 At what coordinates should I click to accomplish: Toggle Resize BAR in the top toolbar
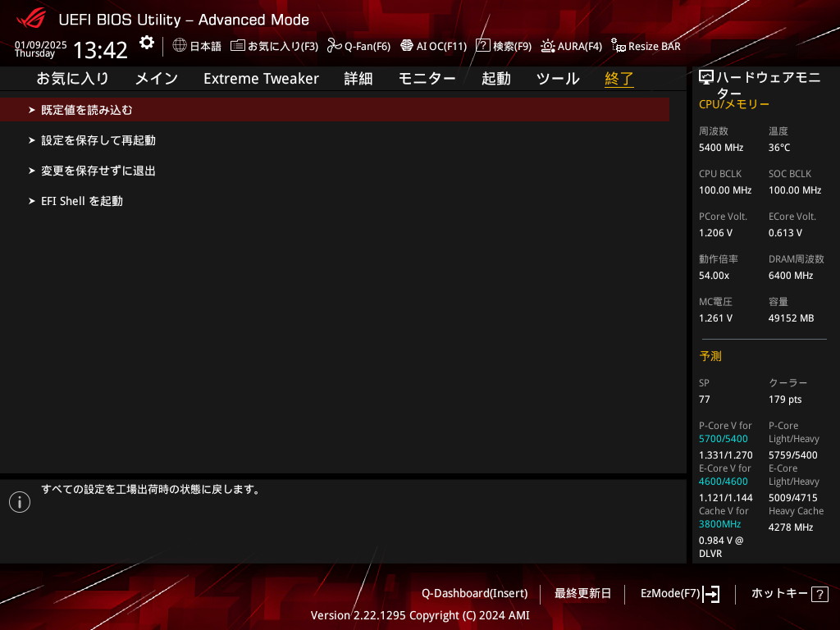click(x=619, y=46)
